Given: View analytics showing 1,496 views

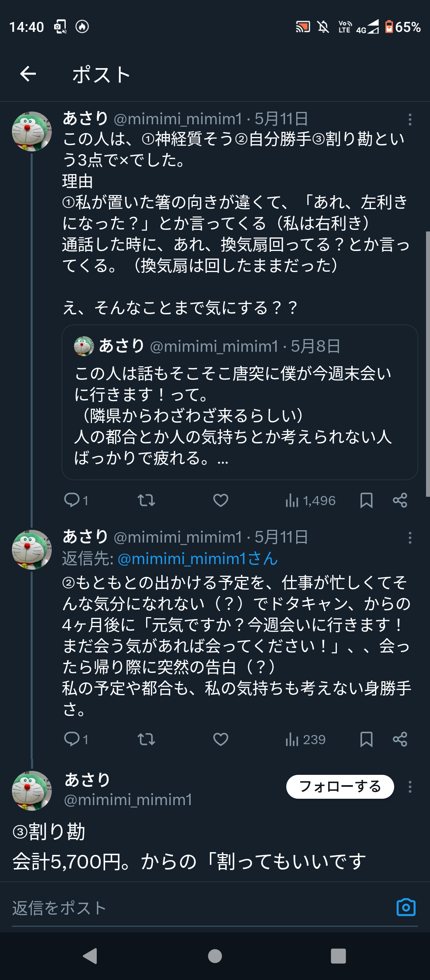Looking at the screenshot, I should click(x=311, y=500).
